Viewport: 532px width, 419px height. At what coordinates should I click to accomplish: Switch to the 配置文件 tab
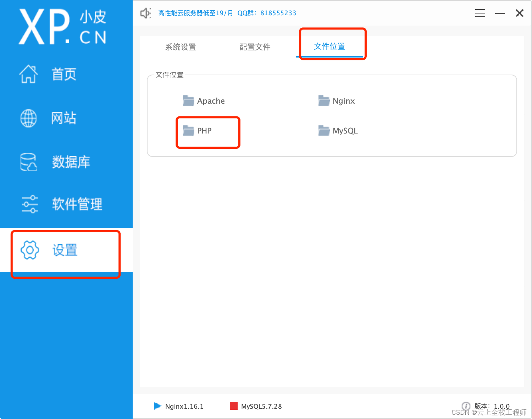pos(255,47)
